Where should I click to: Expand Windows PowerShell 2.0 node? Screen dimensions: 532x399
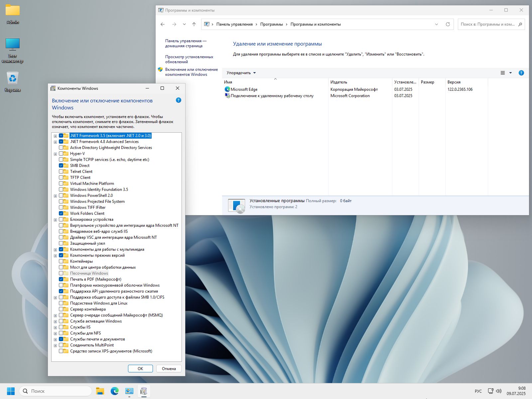point(55,196)
